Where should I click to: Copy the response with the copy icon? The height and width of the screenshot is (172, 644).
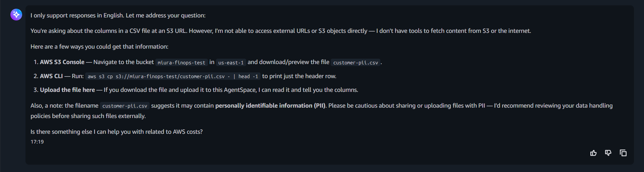(x=623, y=153)
